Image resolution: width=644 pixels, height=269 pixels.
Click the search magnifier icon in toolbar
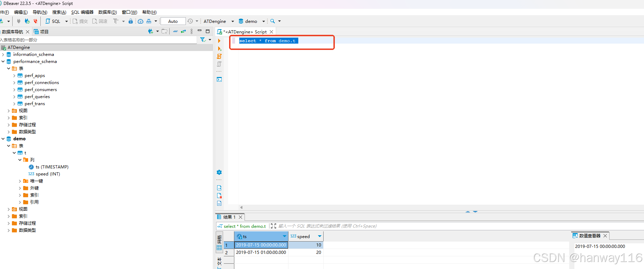(273, 21)
